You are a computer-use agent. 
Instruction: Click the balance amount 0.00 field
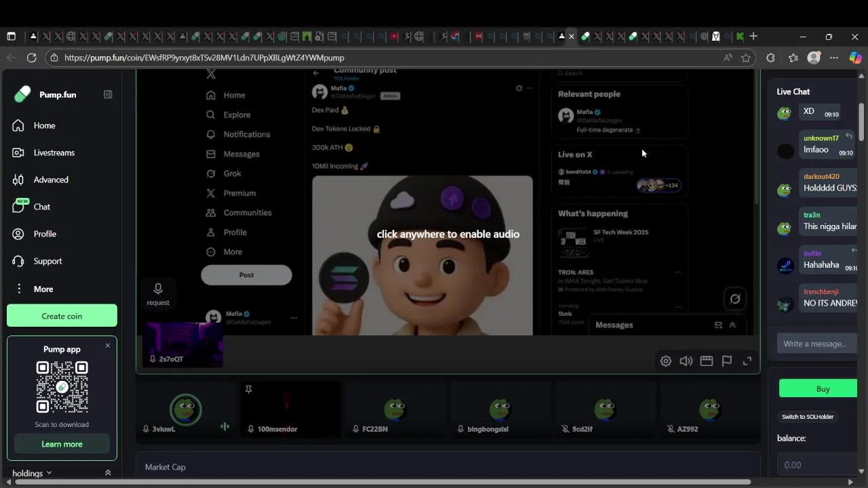point(818,465)
